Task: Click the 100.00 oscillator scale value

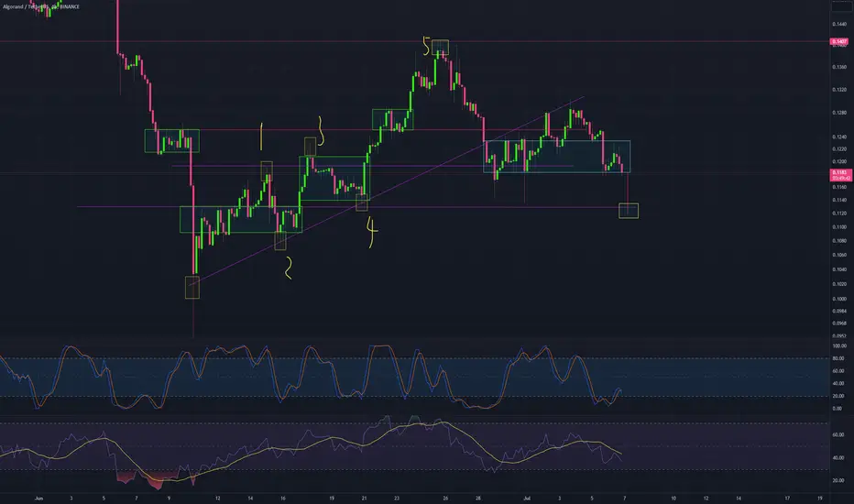Action: [839, 346]
